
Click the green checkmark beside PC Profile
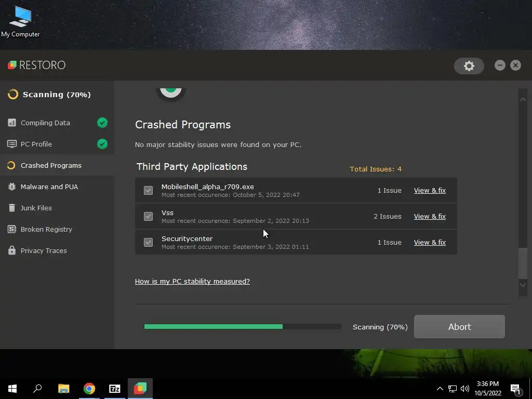pos(102,144)
